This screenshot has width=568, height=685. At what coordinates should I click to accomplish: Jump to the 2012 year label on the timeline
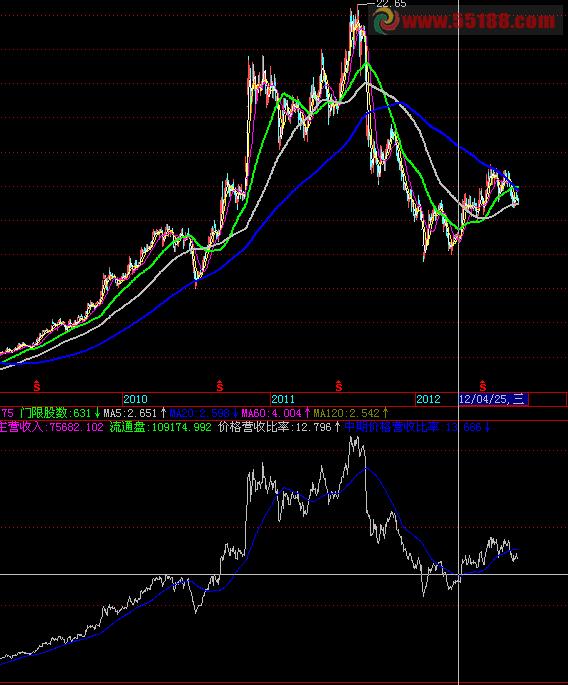pyautogui.click(x=428, y=399)
